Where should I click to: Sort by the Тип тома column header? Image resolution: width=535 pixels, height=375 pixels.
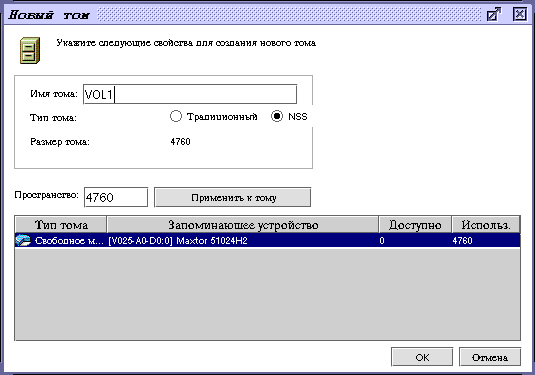(61, 225)
